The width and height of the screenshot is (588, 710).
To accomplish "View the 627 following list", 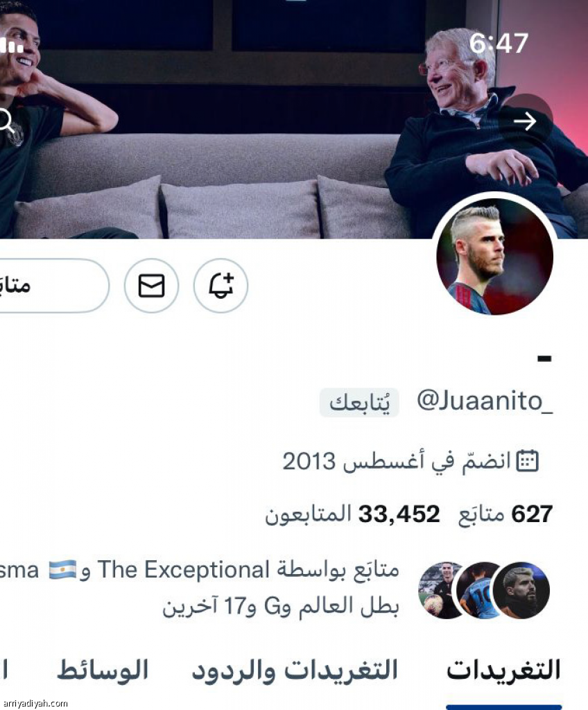I will point(505,514).
